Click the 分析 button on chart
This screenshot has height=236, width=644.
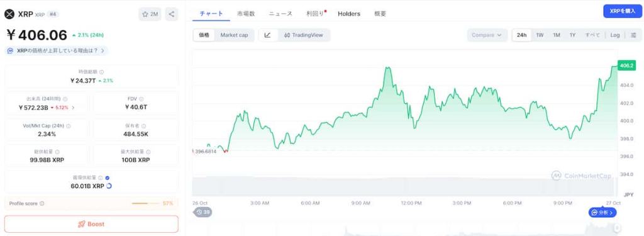point(602,213)
